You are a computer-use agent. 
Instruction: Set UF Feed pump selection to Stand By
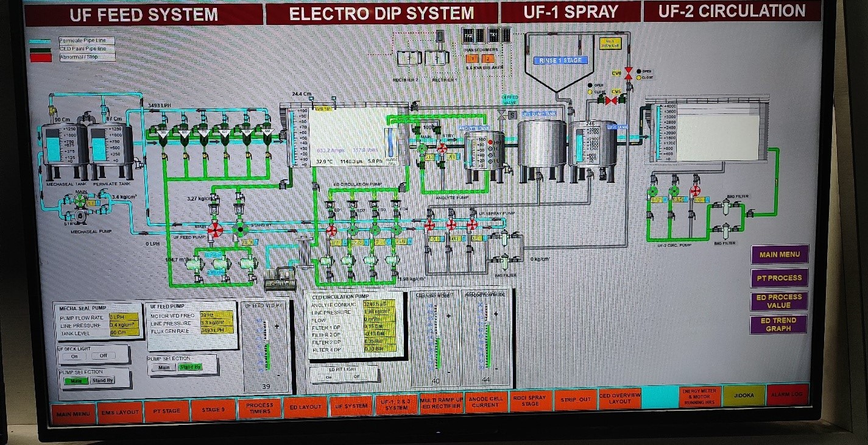click(x=190, y=367)
